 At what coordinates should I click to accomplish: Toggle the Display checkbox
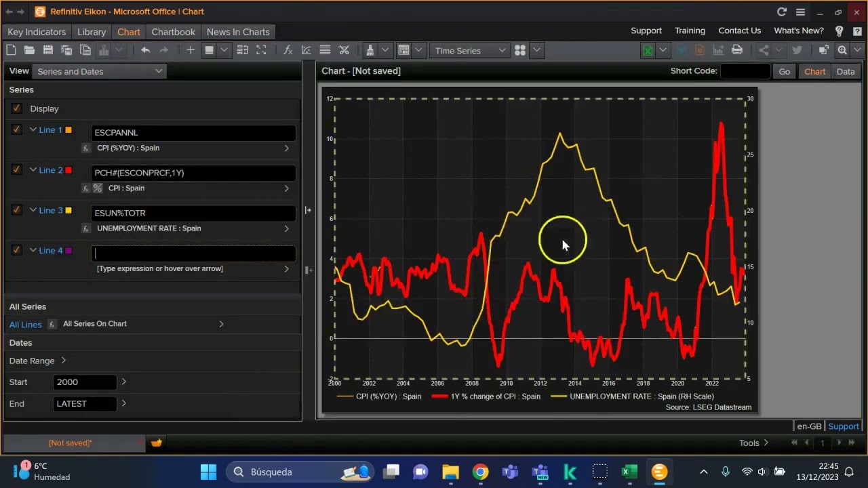point(16,108)
